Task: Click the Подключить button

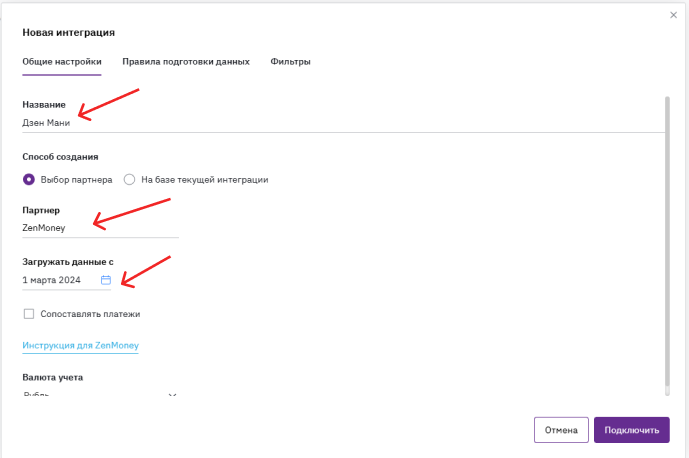Action: click(631, 430)
